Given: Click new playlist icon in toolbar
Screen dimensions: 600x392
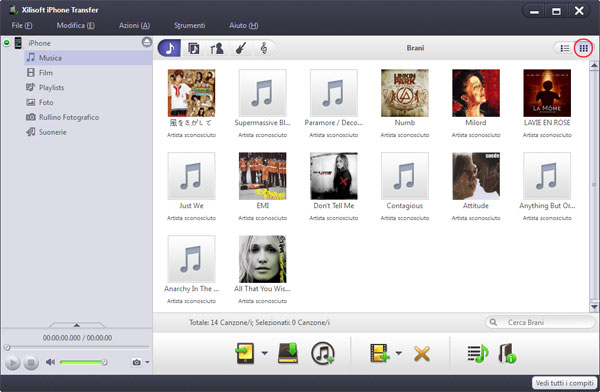Looking at the screenshot, I should [x=478, y=353].
